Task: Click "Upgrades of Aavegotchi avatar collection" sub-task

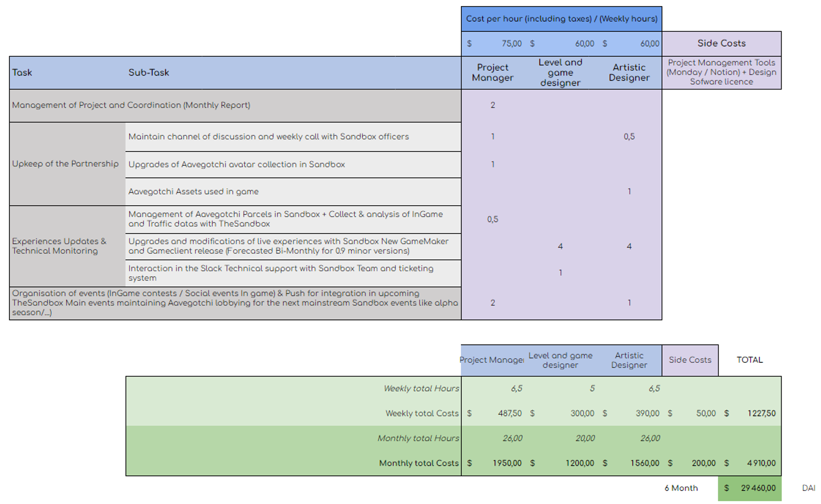Action: pos(236,164)
